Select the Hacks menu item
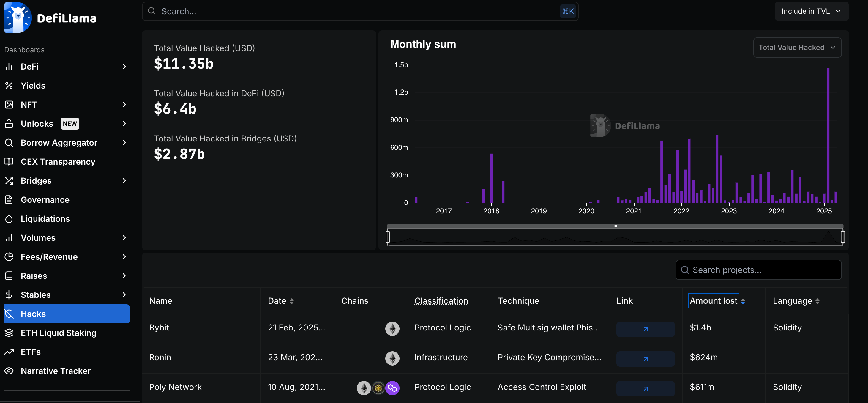This screenshot has width=868, height=403. (x=67, y=314)
